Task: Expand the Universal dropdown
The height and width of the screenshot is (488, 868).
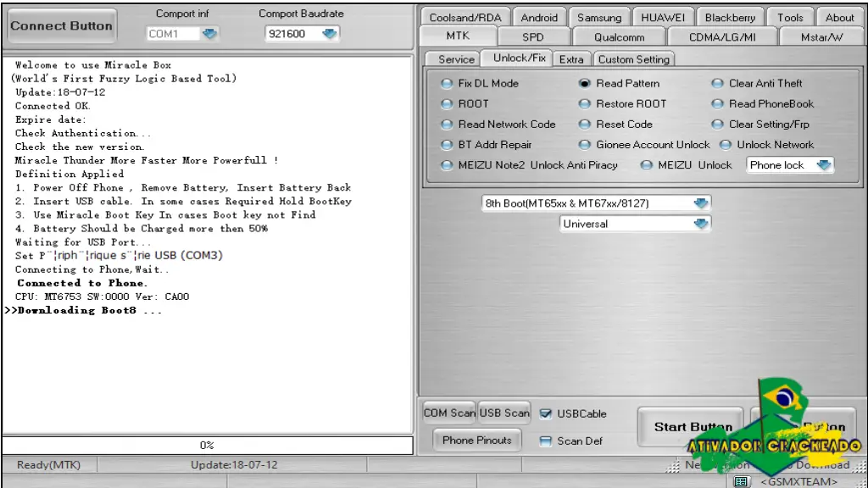Action: 635,224
